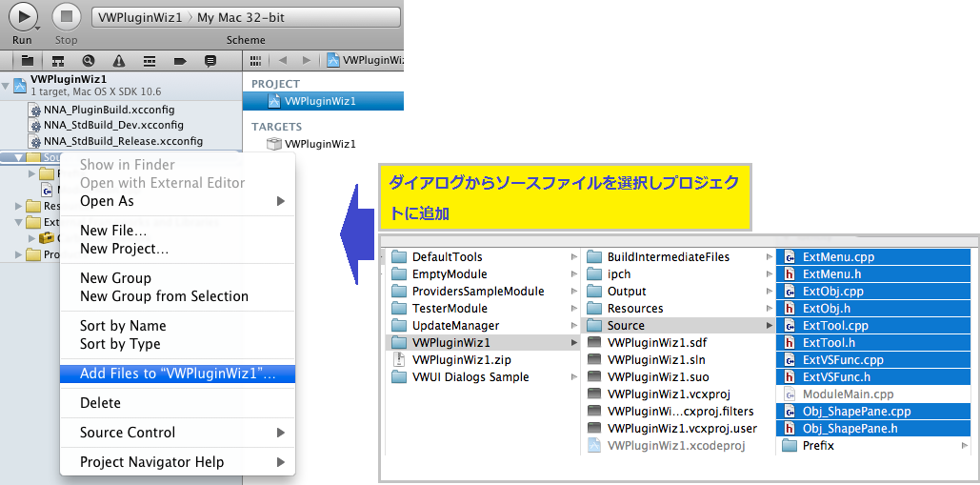Open the Search navigator icon
This screenshot has height=485, width=980.
pyautogui.click(x=89, y=61)
